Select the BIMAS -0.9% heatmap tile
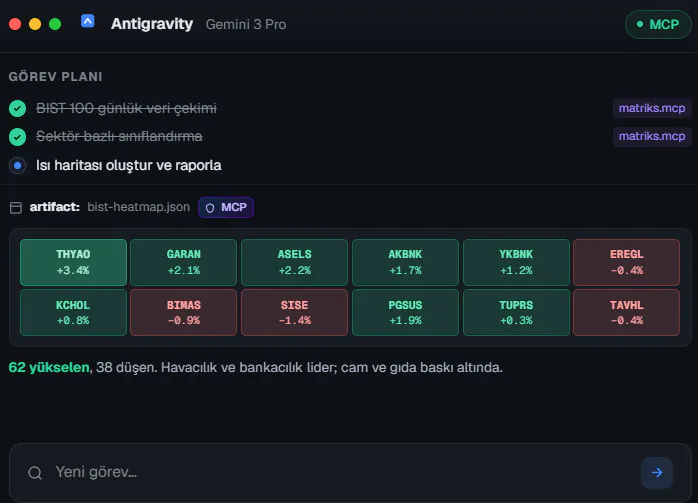The image size is (698, 503). click(x=184, y=312)
